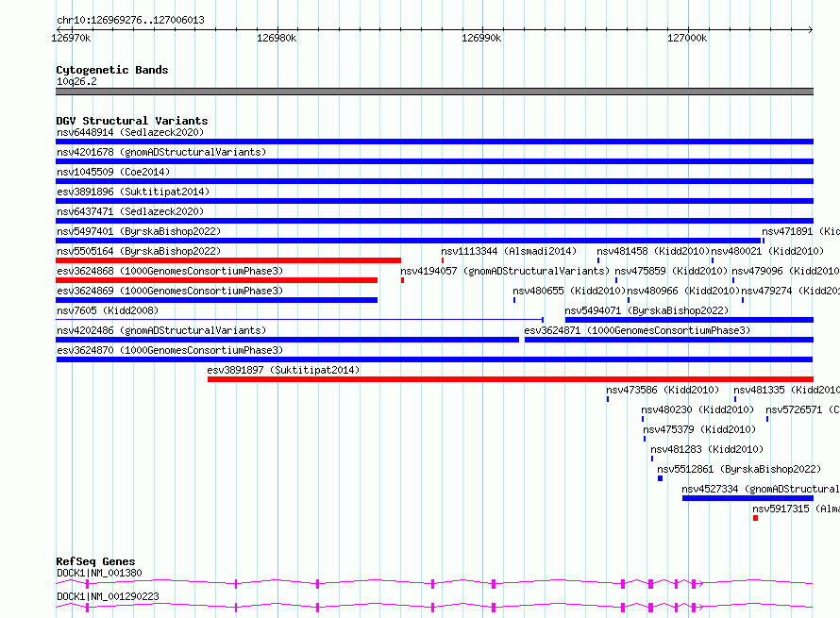Viewport: 840px width, 618px height.
Task: Open the nsv6448914 Sedlazeck2020 variant label
Action: (129, 132)
